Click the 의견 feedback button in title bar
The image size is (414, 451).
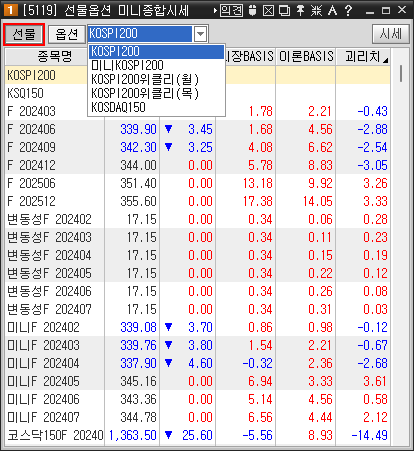click(x=231, y=11)
